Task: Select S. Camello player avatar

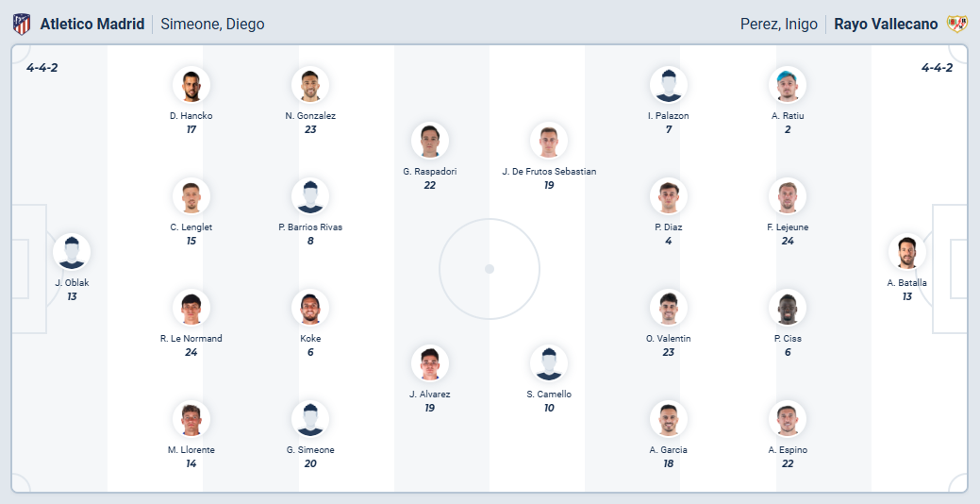Action: tap(548, 363)
